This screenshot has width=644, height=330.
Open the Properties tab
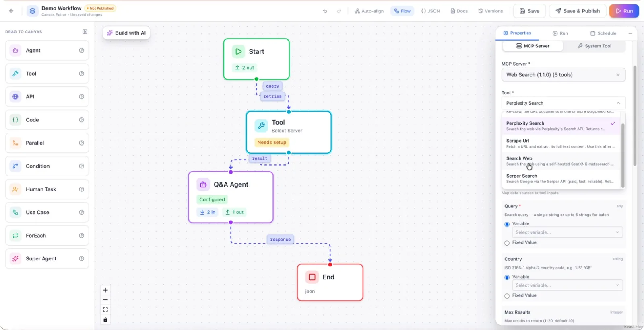click(x=517, y=33)
